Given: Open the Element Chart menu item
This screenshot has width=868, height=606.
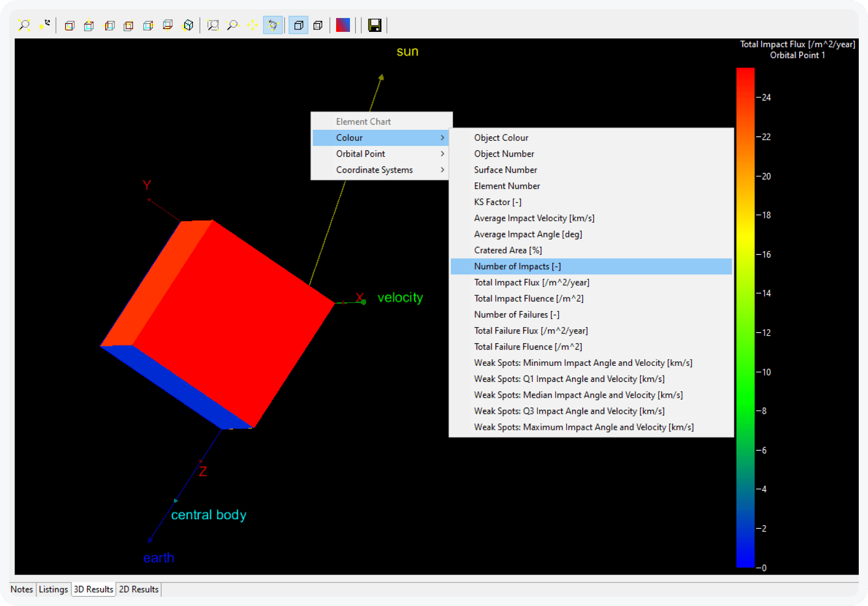Looking at the screenshot, I should 363,121.
